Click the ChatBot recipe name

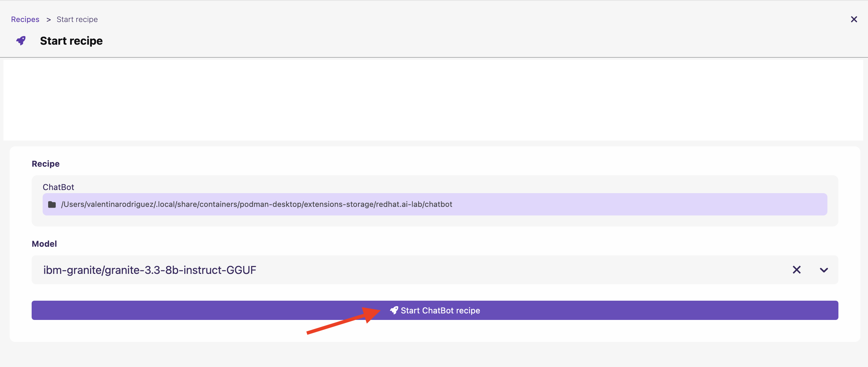coord(58,187)
